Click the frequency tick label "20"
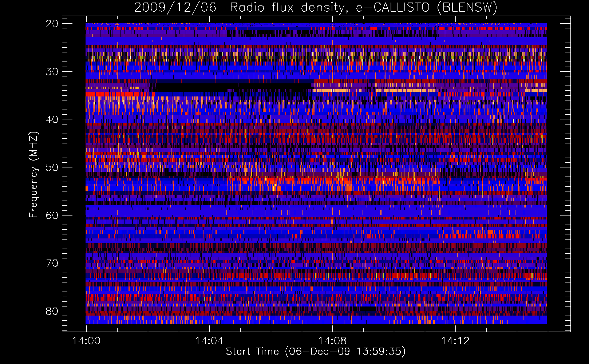589x364 pixels. 52,24
